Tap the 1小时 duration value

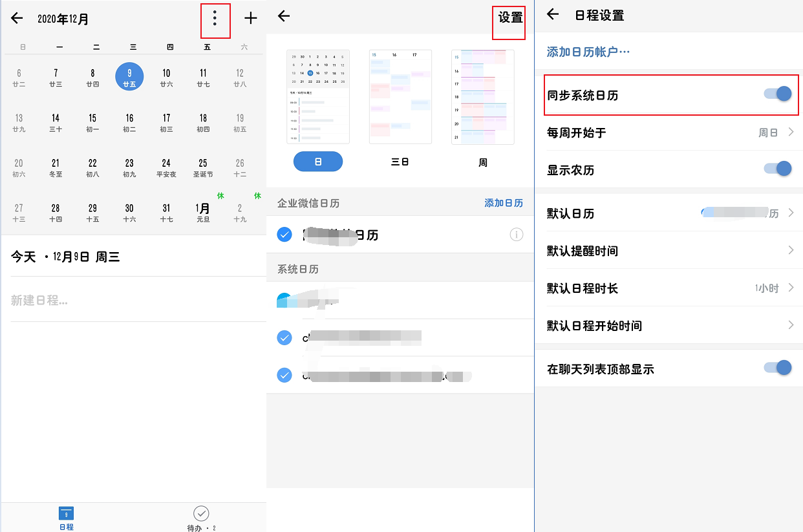(767, 288)
